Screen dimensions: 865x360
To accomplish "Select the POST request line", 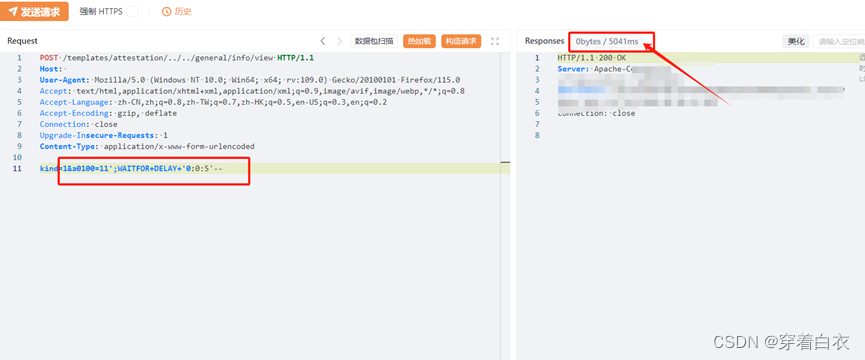I will (177, 58).
